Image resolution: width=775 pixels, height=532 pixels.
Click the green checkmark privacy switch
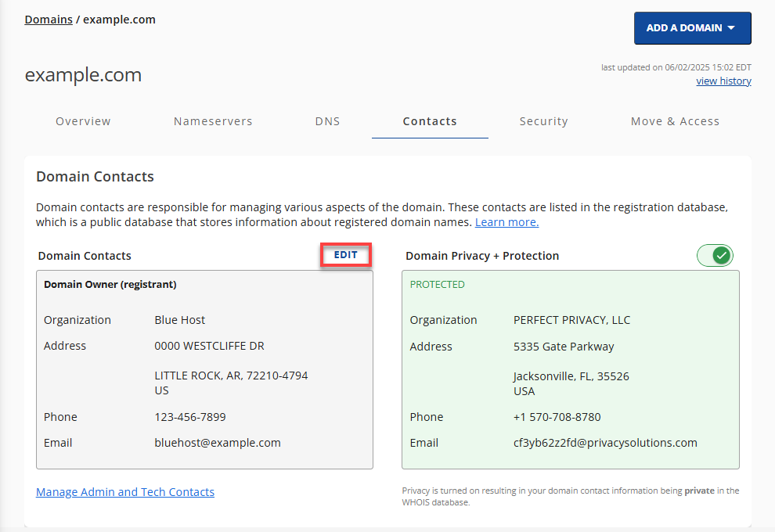(714, 255)
